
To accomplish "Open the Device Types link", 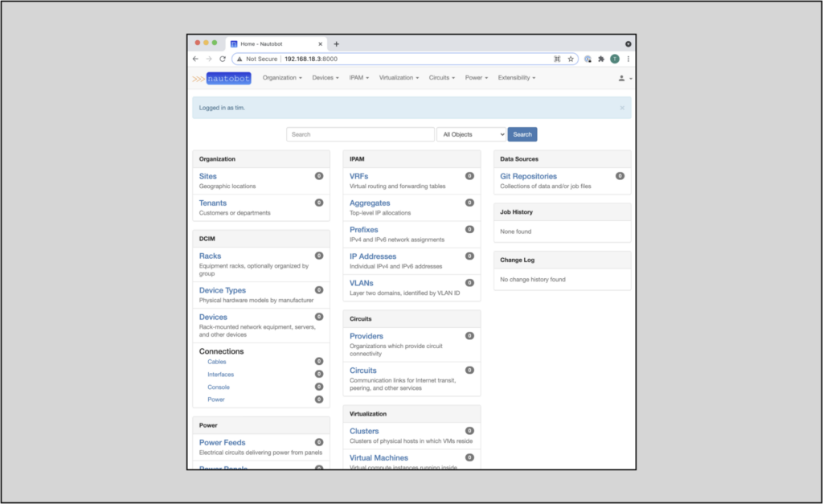I will pyautogui.click(x=223, y=290).
